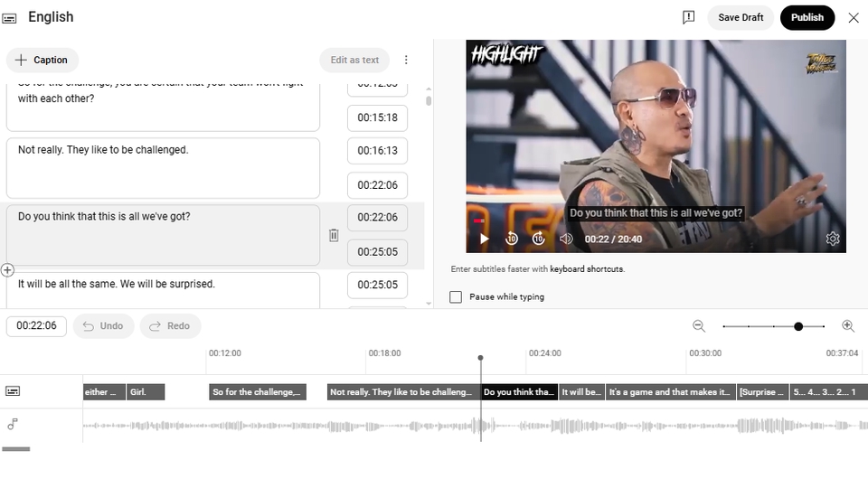This screenshot has width=868, height=479.
Task: Close the subtitle editor
Action: [853, 18]
